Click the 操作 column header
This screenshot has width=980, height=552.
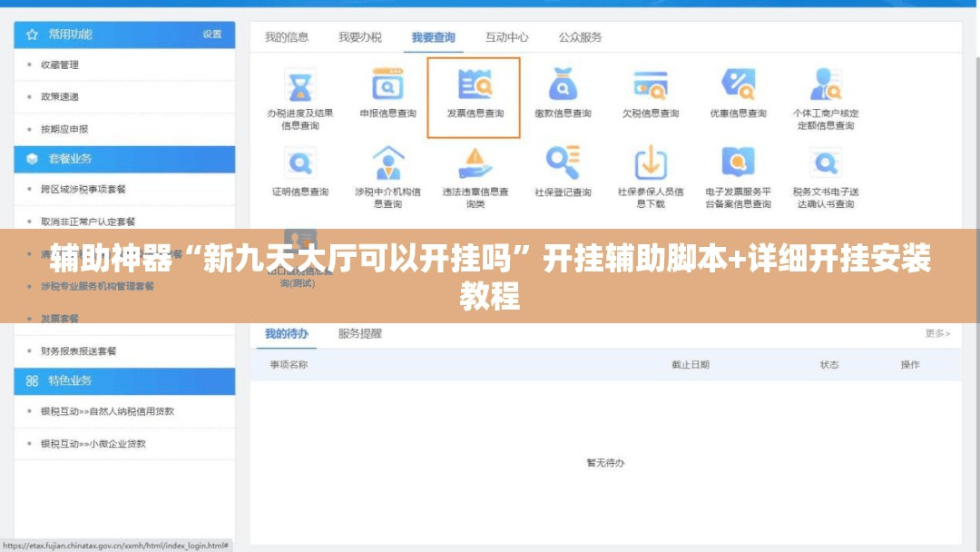910,364
